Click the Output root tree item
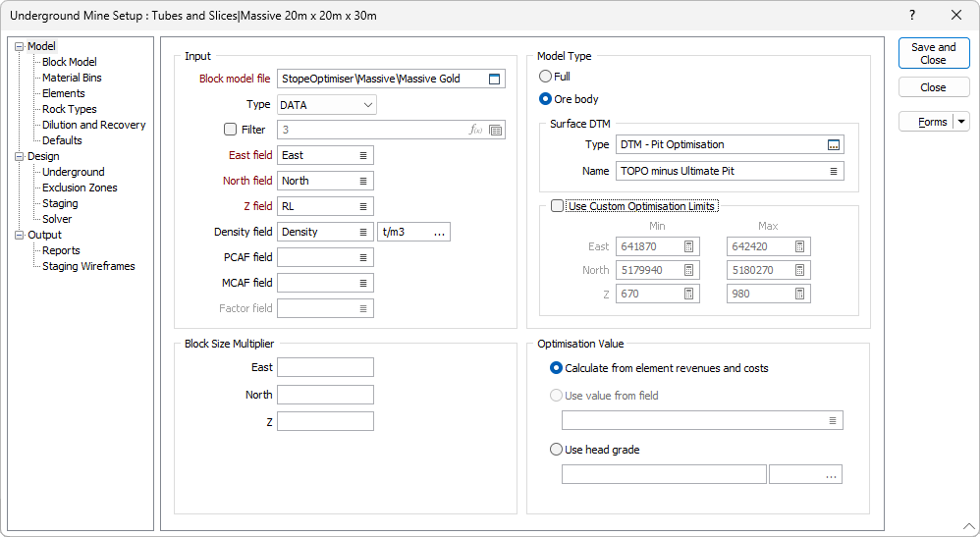Viewport: 980px width, 537px height. pyautogui.click(x=44, y=235)
